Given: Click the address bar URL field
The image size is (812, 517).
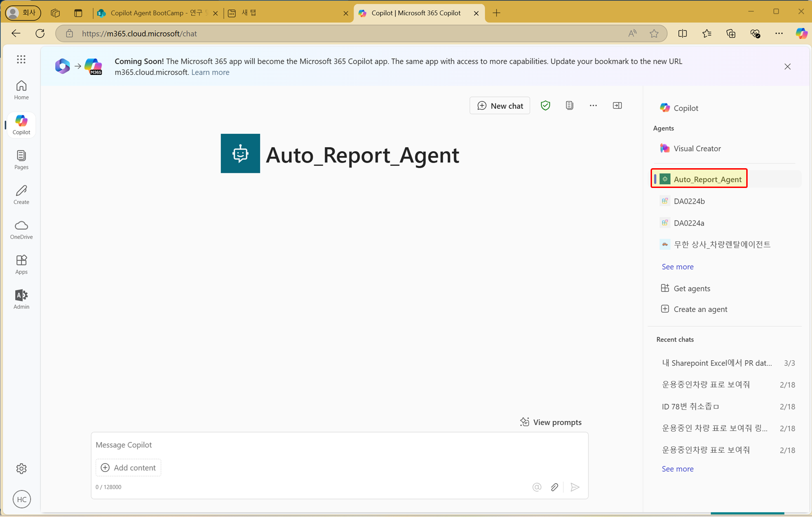Looking at the screenshot, I should (349, 34).
